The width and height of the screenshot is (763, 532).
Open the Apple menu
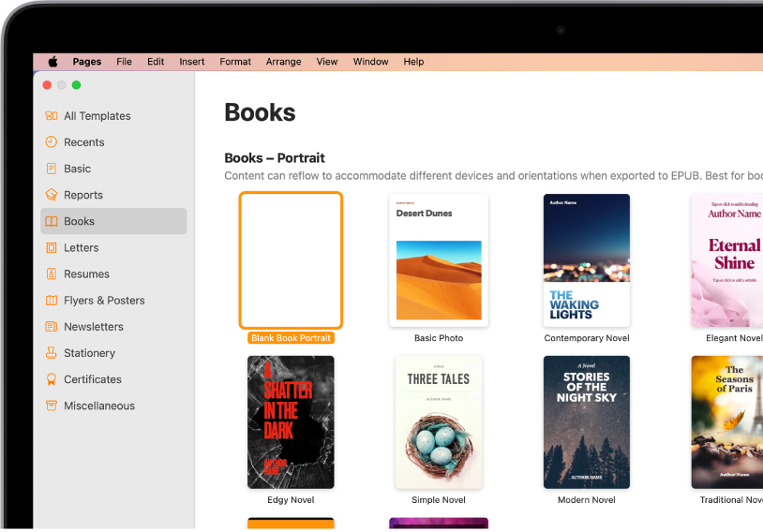[x=52, y=62]
